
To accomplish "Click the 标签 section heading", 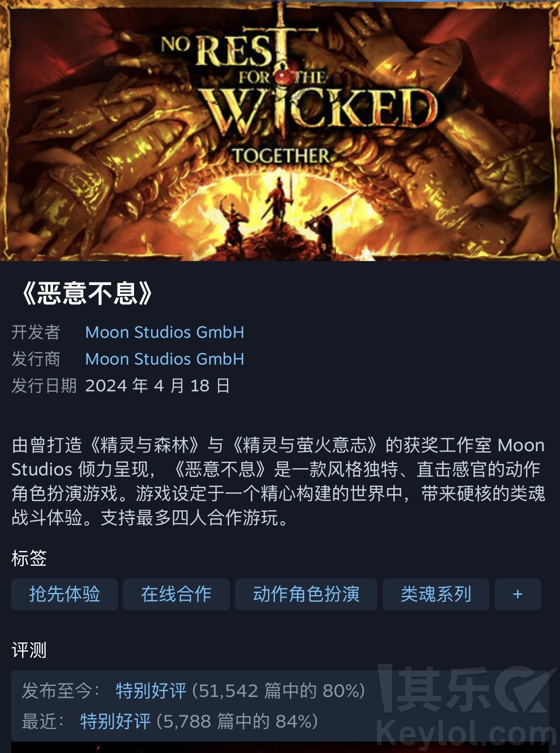I will click(x=29, y=558).
